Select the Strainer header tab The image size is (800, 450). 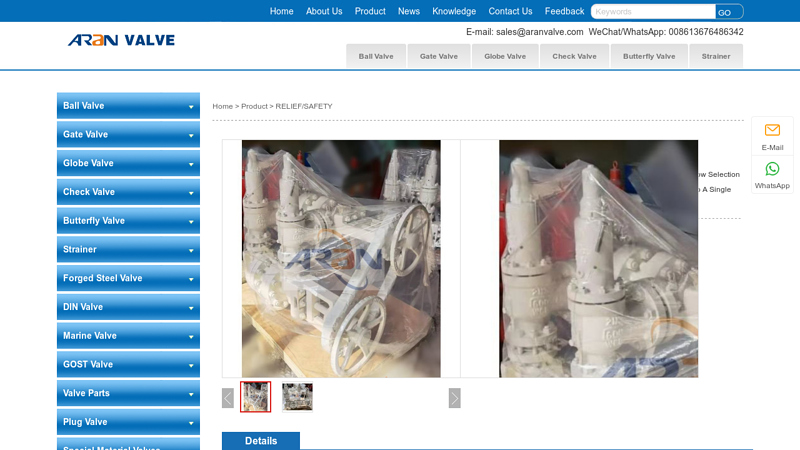pyautogui.click(x=716, y=56)
